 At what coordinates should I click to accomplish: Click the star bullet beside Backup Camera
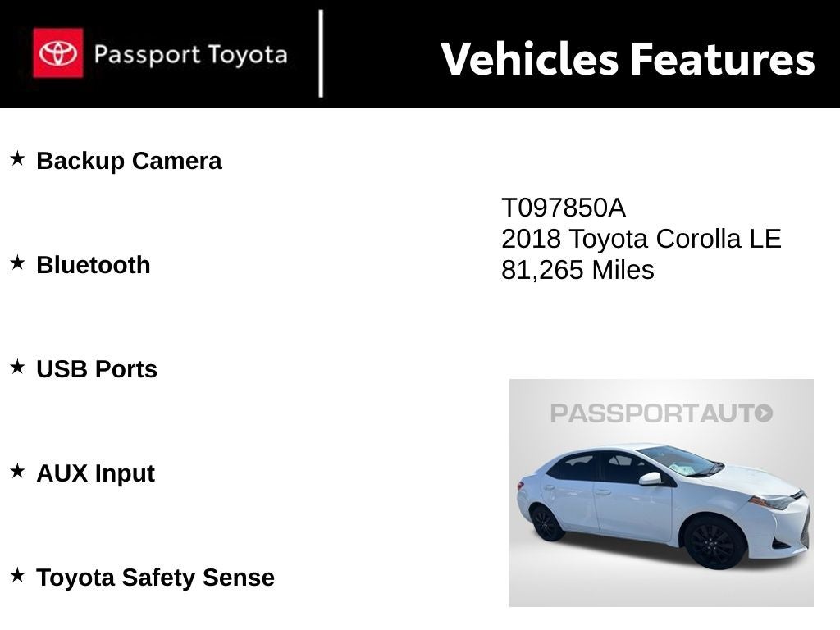[x=17, y=158]
